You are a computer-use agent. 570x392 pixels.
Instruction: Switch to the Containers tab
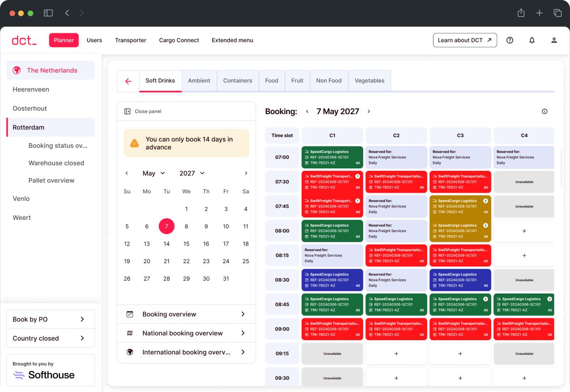(x=237, y=80)
